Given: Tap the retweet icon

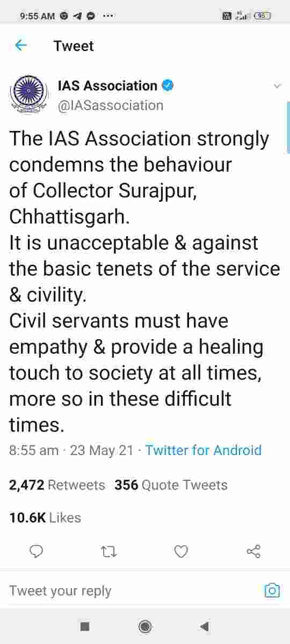Looking at the screenshot, I should 109,551.
